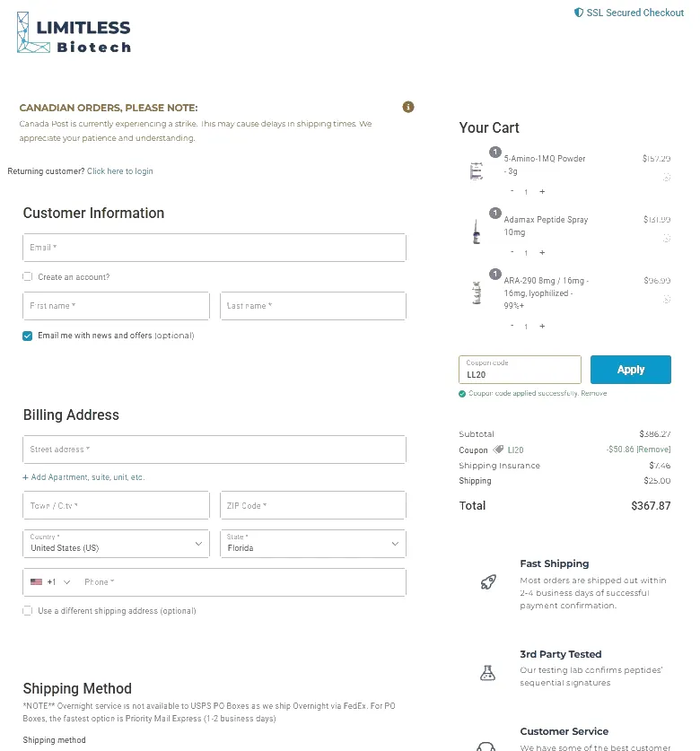The width and height of the screenshot is (700, 751).
Task: Click the Adamax Peptide Spray thumbnail
Action: pos(477,231)
